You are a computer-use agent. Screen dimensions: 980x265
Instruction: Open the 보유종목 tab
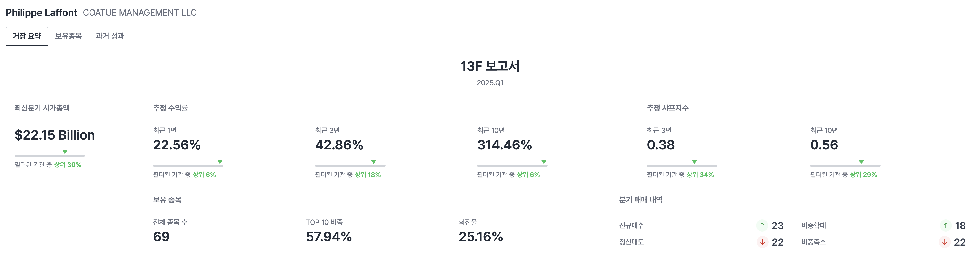68,36
